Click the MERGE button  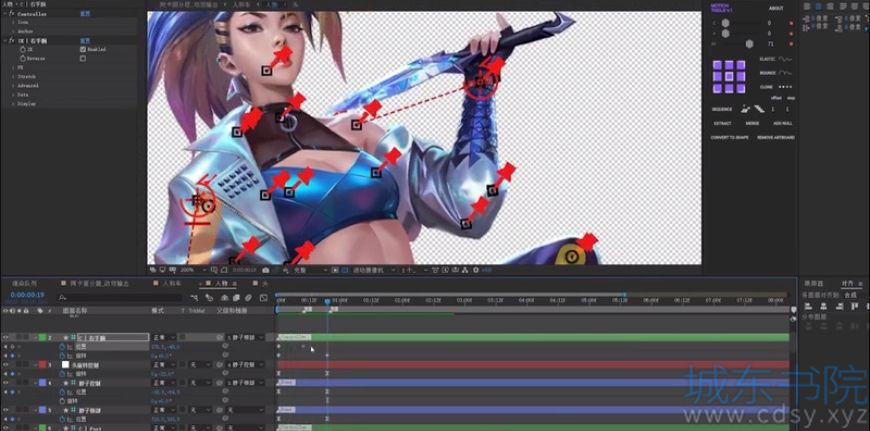click(x=752, y=123)
